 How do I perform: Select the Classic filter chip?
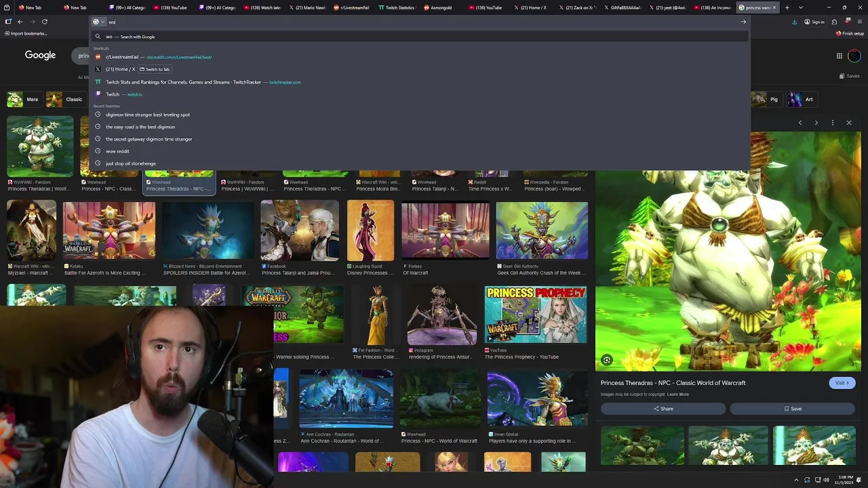[x=66, y=100]
